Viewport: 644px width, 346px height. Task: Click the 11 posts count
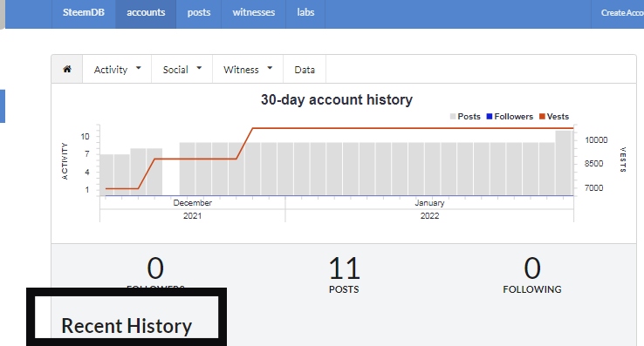coord(344,268)
